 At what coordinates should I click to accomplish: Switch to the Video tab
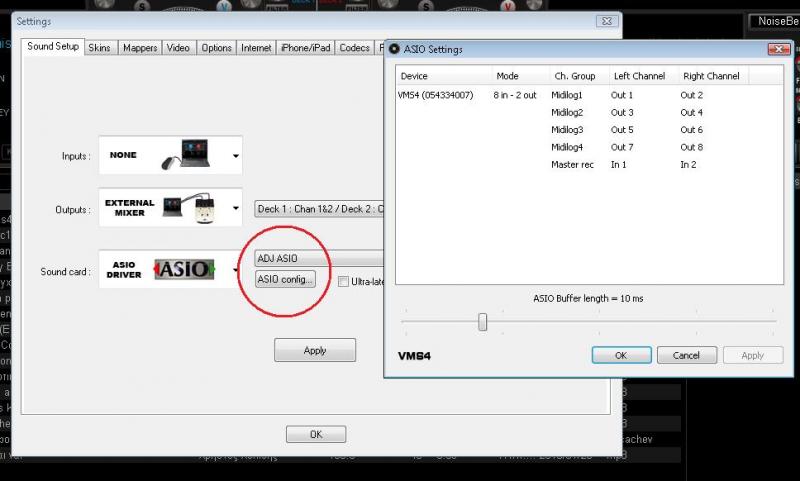[178, 48]
